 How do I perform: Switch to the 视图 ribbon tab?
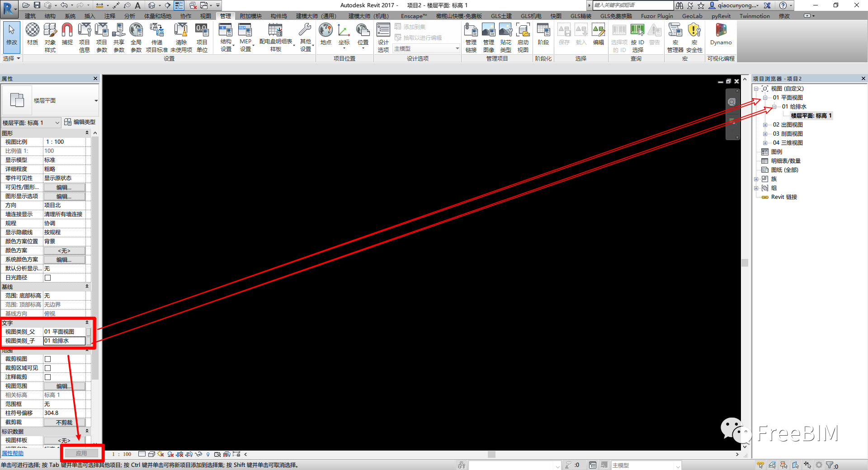click(x=206, y=16)
